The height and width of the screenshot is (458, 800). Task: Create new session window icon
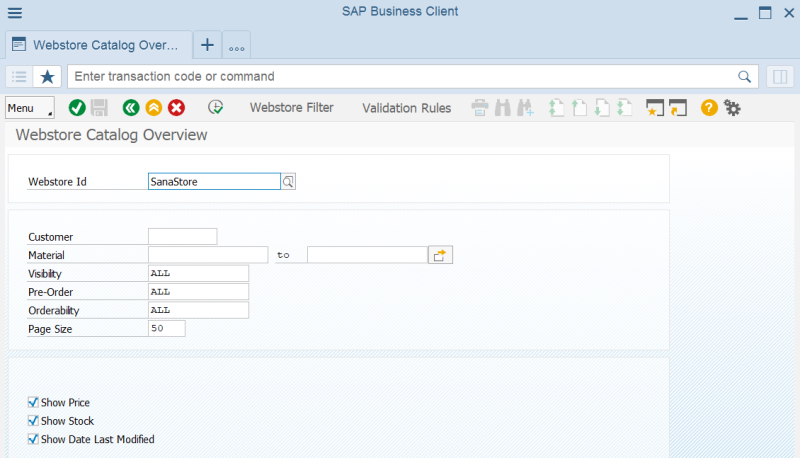coord(655,108)
